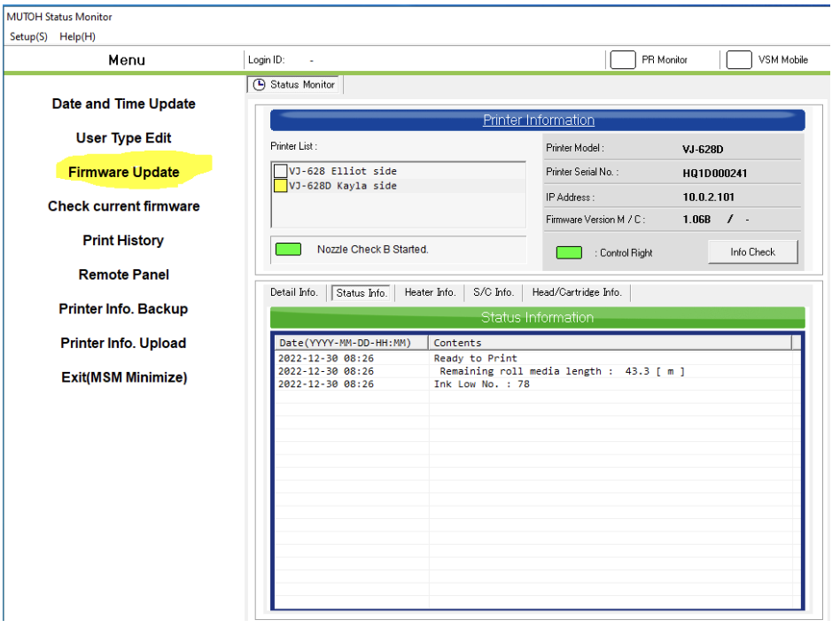Viewport: 840px width, 643px height.
Task: Open the Head/Cartridge Info. tab
Action: click(x=577, y=292)
